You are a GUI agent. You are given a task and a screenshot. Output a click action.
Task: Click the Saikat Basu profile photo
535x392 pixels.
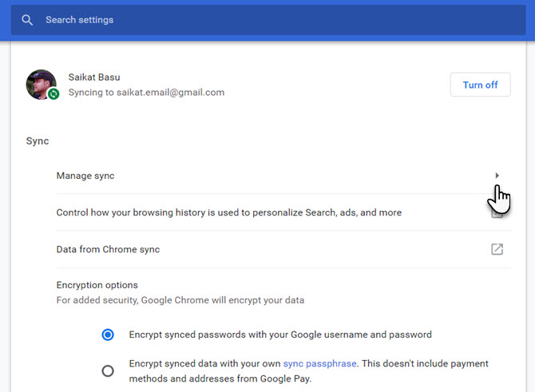tap(41, 84)
